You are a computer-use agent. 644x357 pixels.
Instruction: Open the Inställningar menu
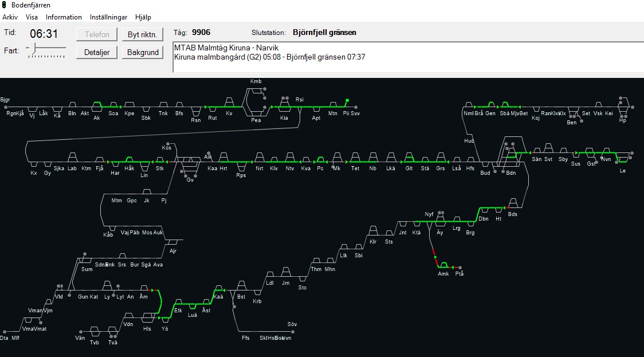[109, 17]
